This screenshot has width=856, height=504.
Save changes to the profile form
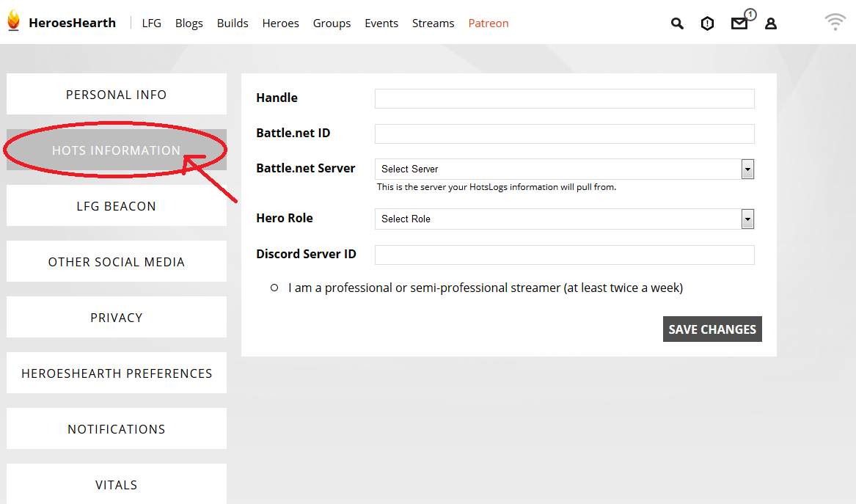pyautogui.click(x=712, y=329)
